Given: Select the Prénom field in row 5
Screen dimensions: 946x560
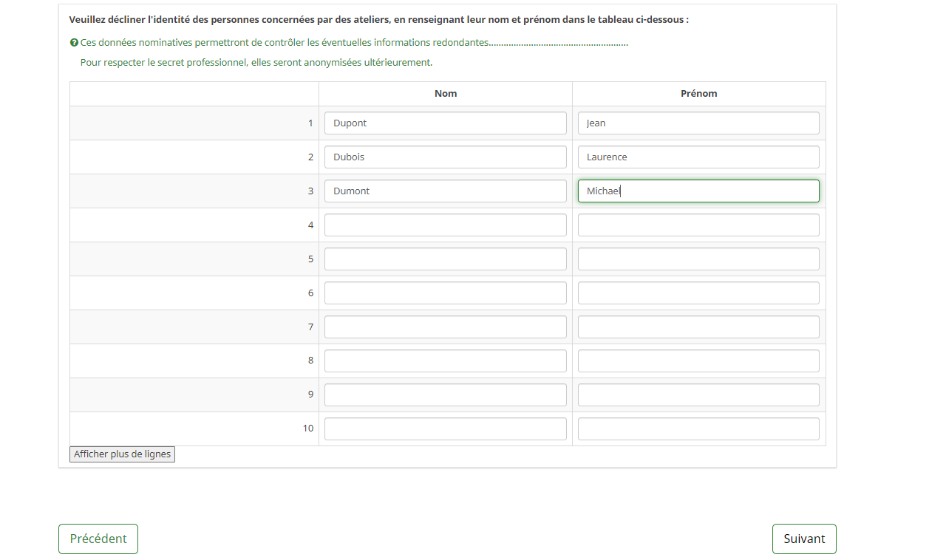Looking at the screenshot, I should point(698,259).
